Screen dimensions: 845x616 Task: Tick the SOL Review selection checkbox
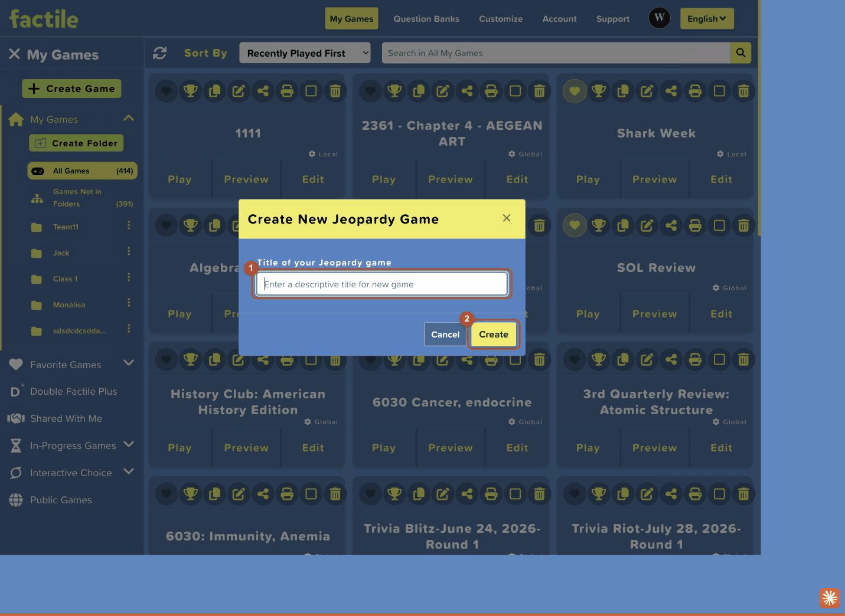coord(719,225)
